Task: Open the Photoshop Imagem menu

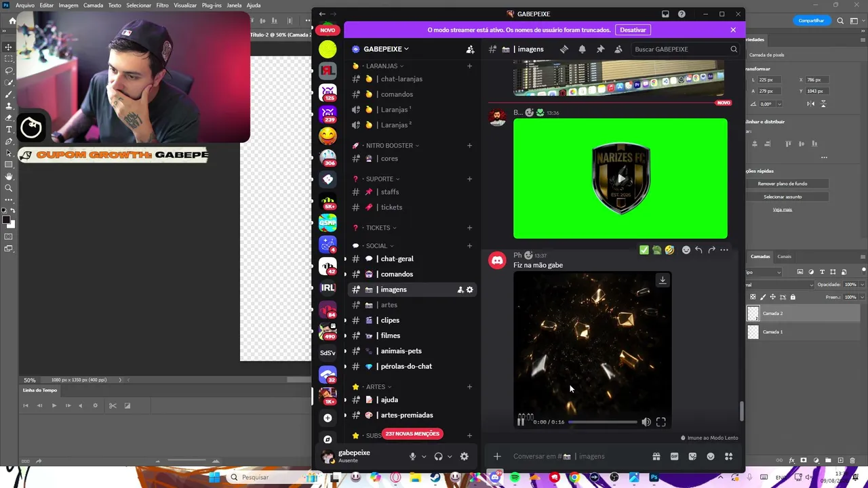Action: [x=68, y=5]
